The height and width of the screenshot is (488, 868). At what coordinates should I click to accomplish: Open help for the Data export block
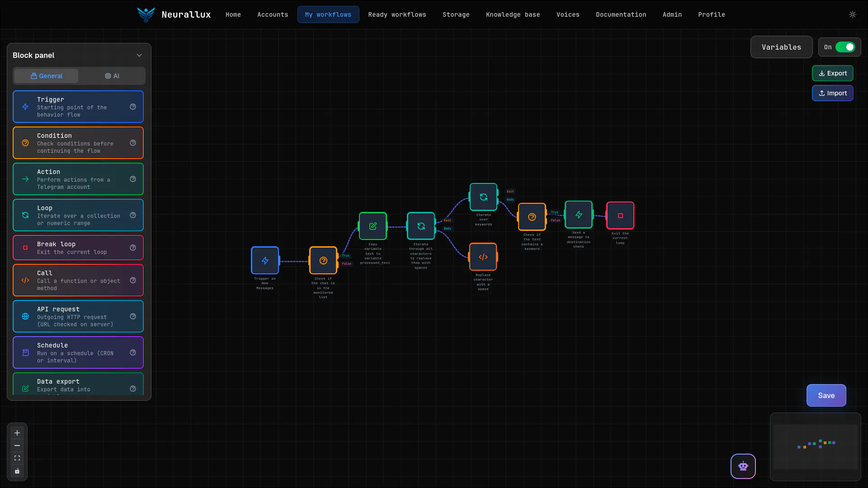click(x=133, y=389)
